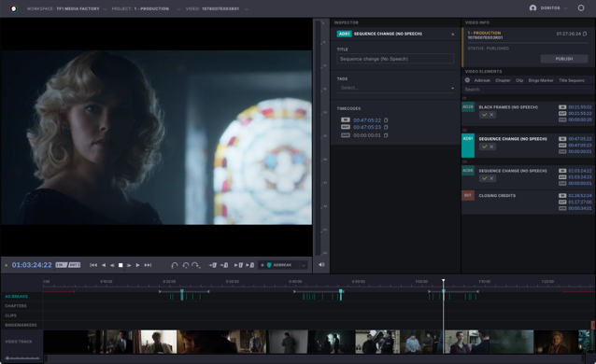Skip to end of video
The height and width of the screenshot is (364, 596).
pyautogui.click(x=148, y=265)
